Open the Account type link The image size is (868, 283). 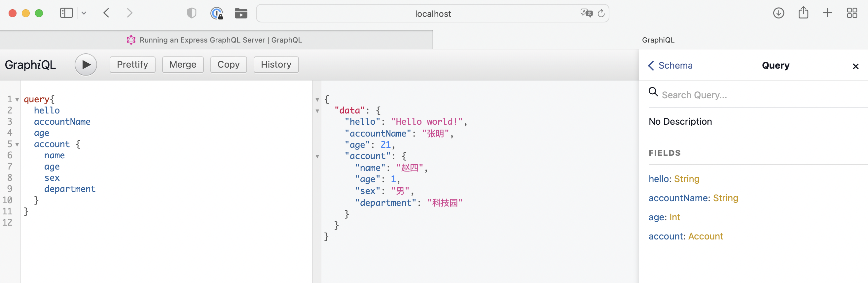coord(705,236)
